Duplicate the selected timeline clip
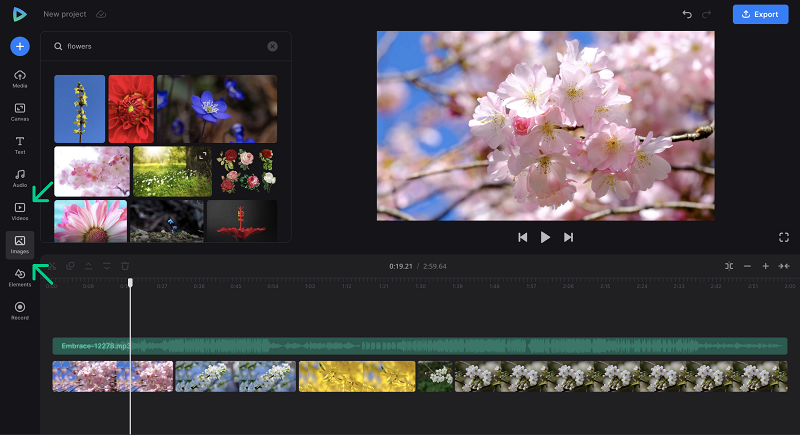 70,266
